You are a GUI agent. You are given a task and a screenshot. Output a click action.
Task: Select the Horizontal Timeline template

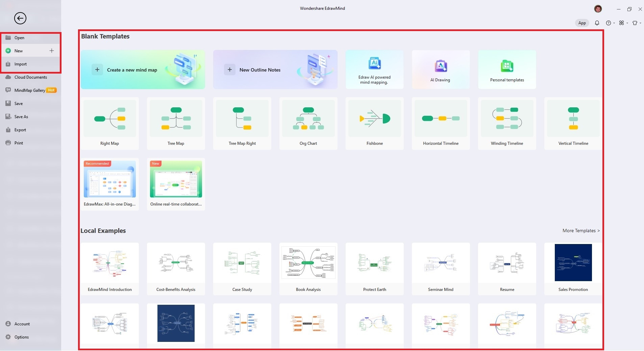click(x=441, y=124)
